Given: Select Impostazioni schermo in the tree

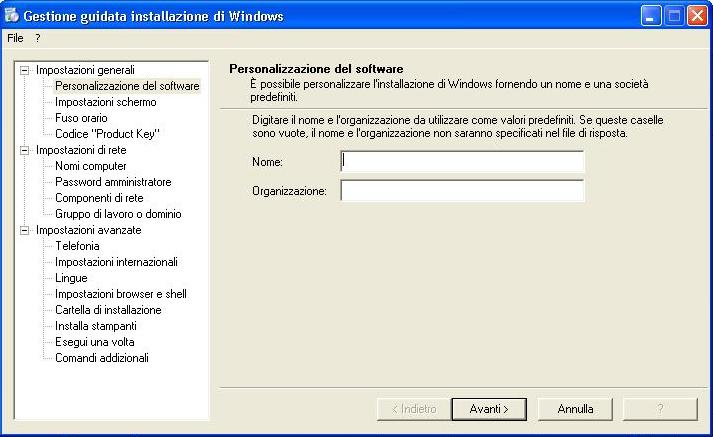Looking at the screenshot, I should [105, 102].
